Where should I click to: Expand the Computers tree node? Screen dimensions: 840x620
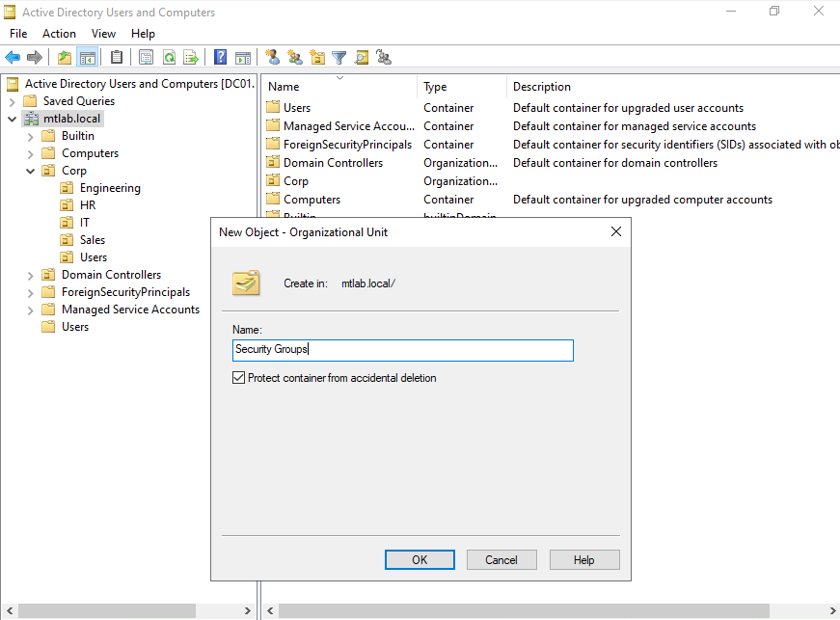pos(31,153)
